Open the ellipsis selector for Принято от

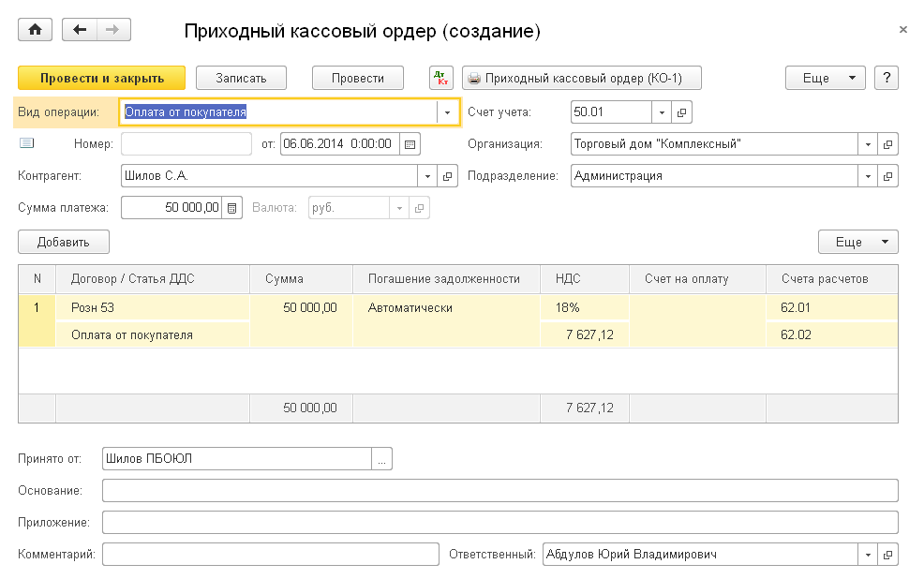pyautogui.click(x=381, y=459)
